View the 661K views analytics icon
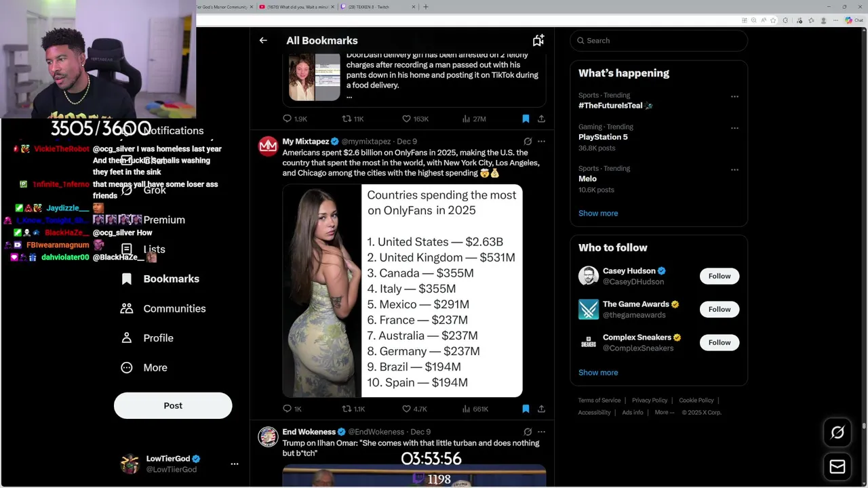Image resolution: width=868 pixels, height=488 pixels. [475, 409]
